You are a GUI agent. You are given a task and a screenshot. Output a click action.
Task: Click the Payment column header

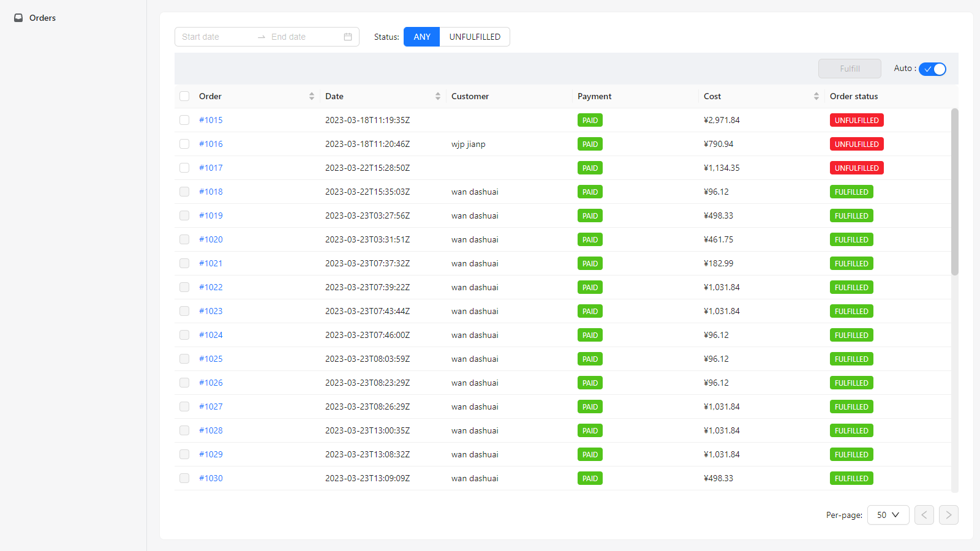(x=594, y=96)
